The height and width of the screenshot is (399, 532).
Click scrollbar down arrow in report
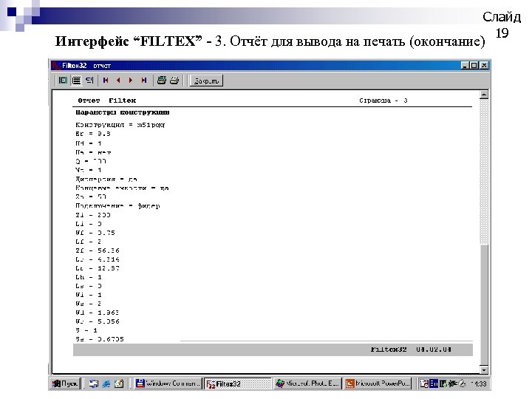[484, 370]
